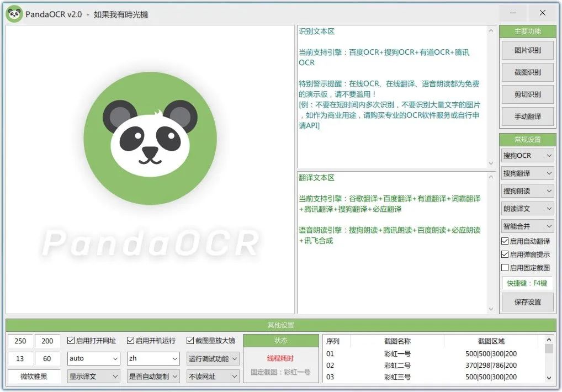This screenshot has width=562, height=392.
Task: Start manual translation with 手动翻译
Action: (x=527, y=116)
